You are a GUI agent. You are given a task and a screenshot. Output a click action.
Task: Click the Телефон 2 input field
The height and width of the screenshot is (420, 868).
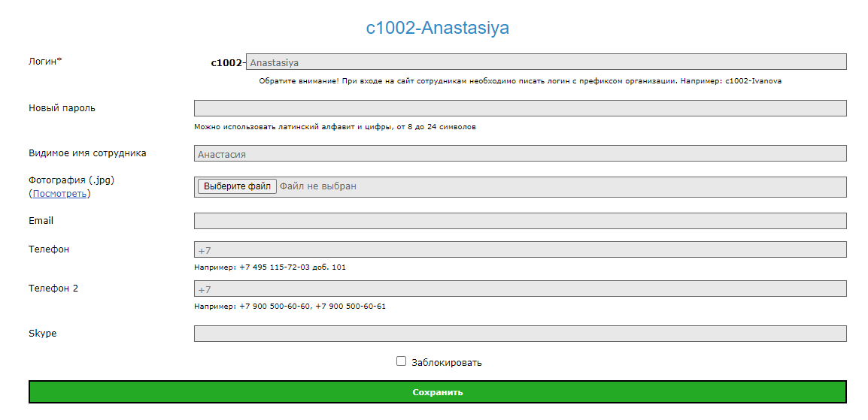click(x=520, y=289)
